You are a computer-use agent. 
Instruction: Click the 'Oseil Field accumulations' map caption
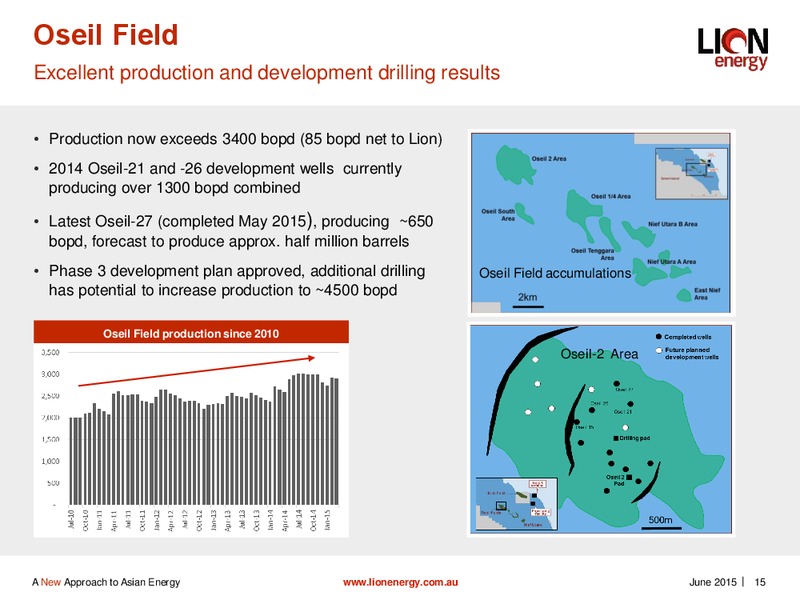pos(555,273)
